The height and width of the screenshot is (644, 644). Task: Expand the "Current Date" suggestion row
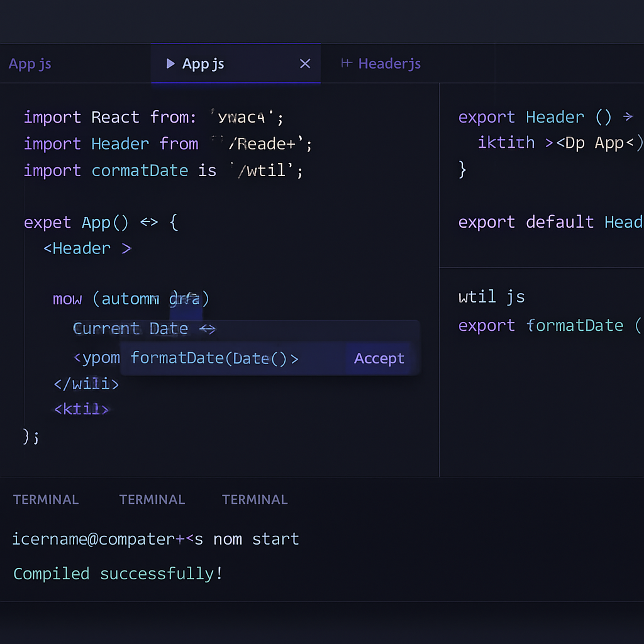[x=130, y=328]
